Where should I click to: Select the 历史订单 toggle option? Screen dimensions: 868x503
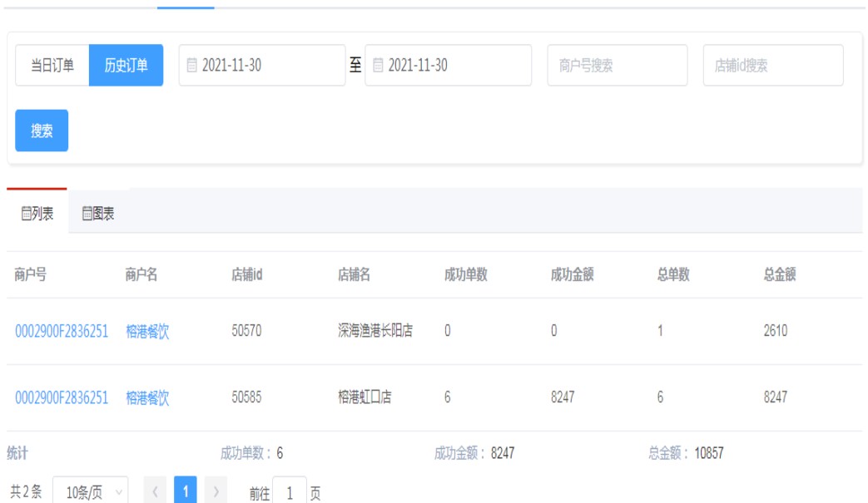point(126,66)
